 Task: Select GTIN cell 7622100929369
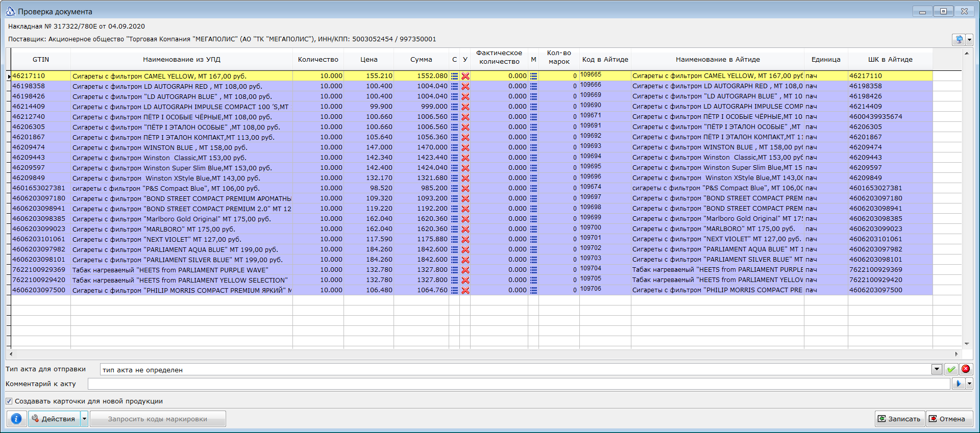click(41, 270)
